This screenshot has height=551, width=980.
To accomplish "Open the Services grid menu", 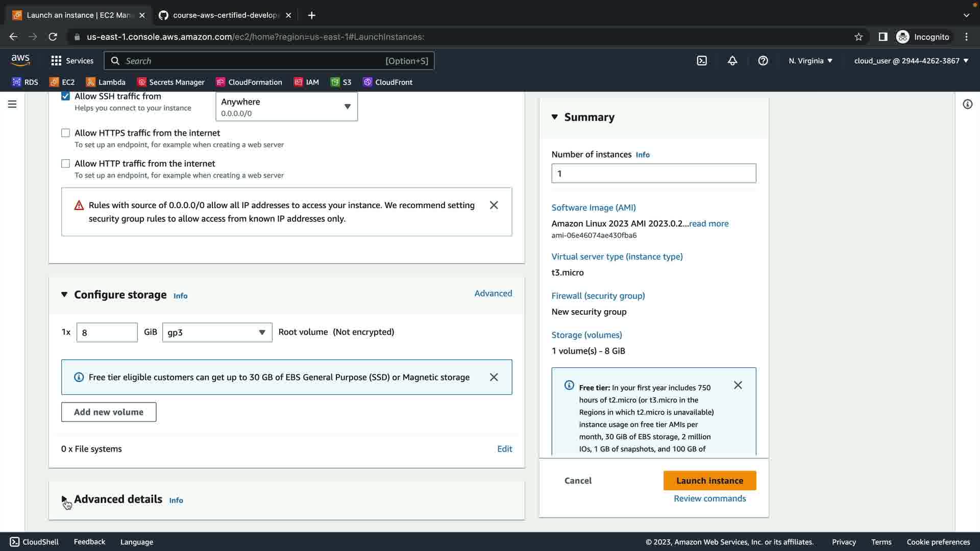I will pyautogui.click(x=72, y=61).
